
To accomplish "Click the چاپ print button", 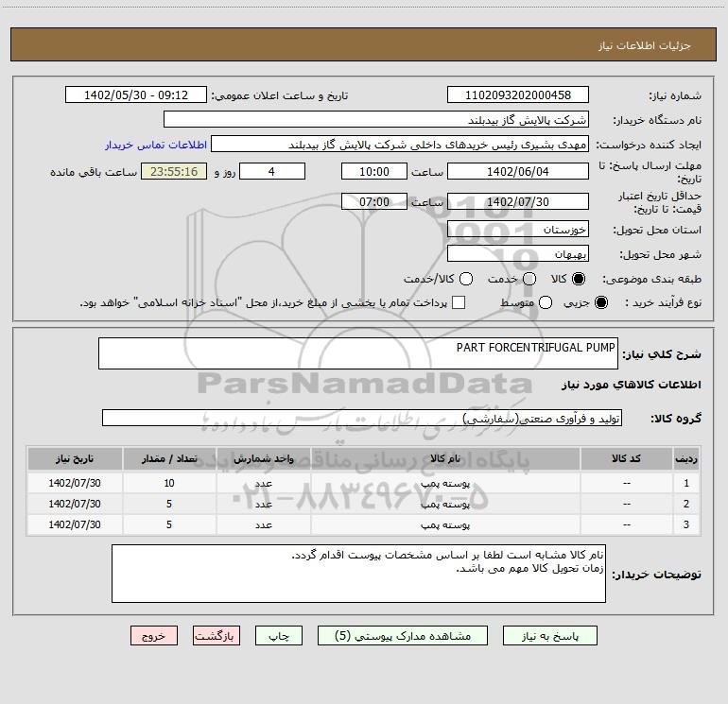I will tap(279, 636).
